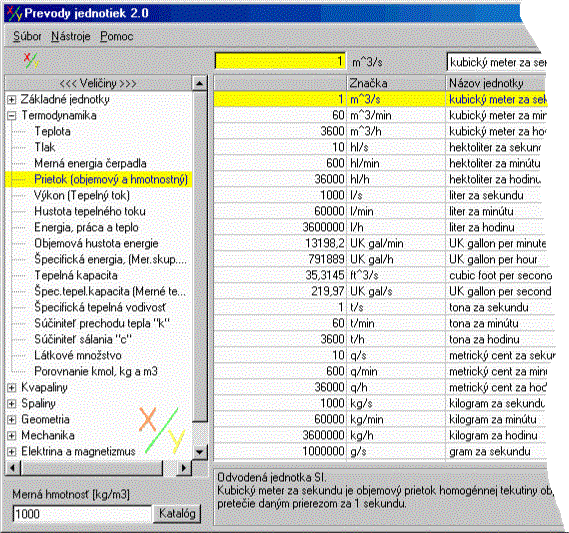Click the Katalóg button

coord(177,513)
